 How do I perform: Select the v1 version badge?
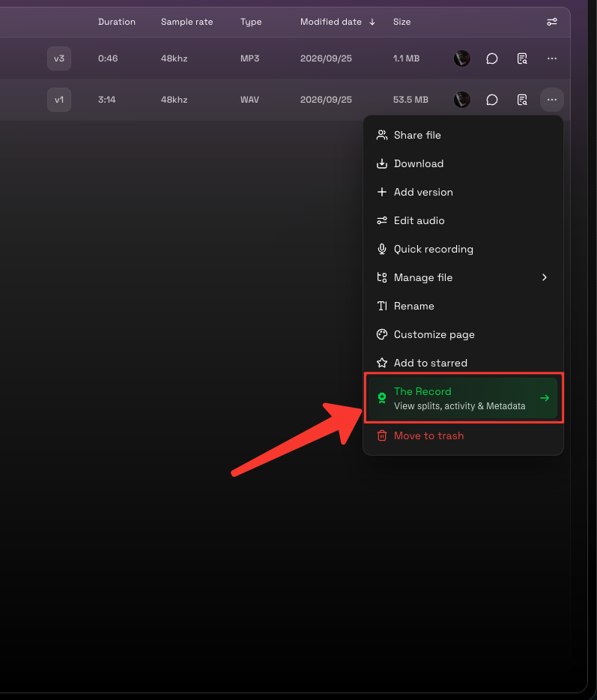click(x=59, y=100)
